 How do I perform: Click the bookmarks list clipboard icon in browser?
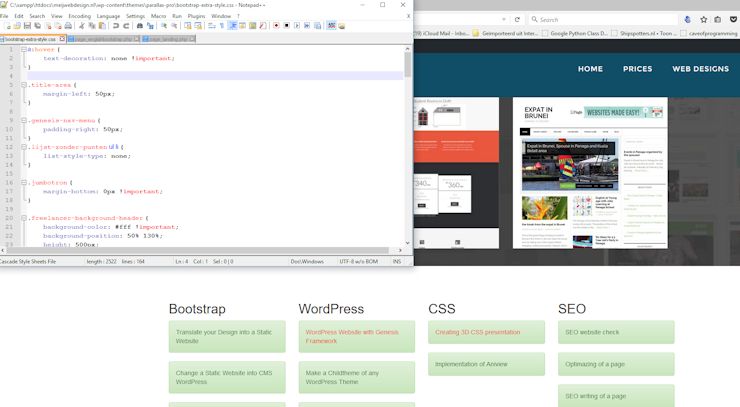pyautogui.click(x=718, y=19)
